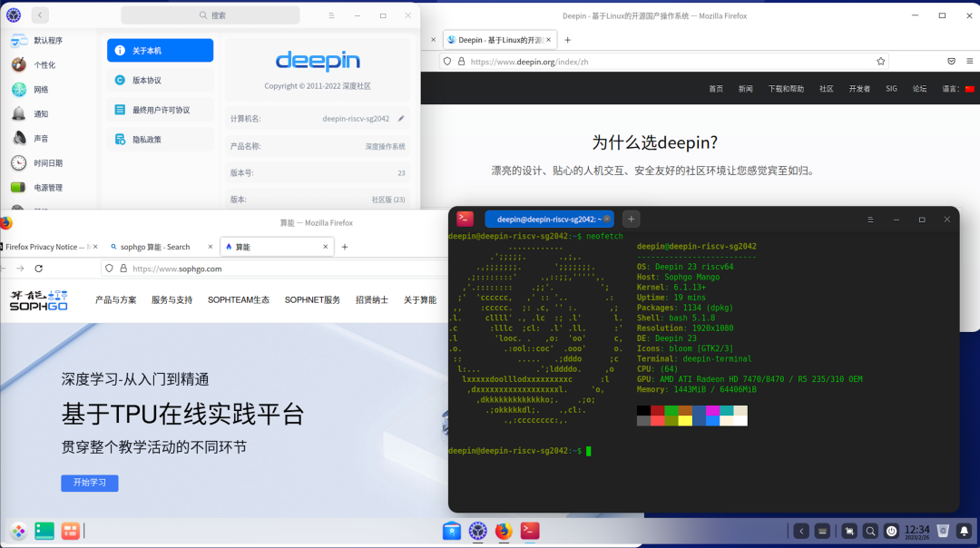Switch to Firefox from the dock
This screenshot has width=980, height=548.
[x=504, y=531]
